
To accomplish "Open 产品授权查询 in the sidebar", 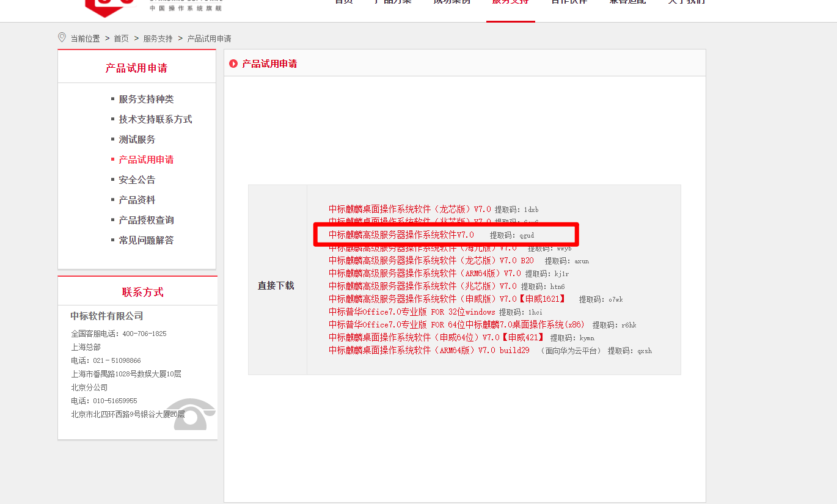I will (x=147, y=219).
